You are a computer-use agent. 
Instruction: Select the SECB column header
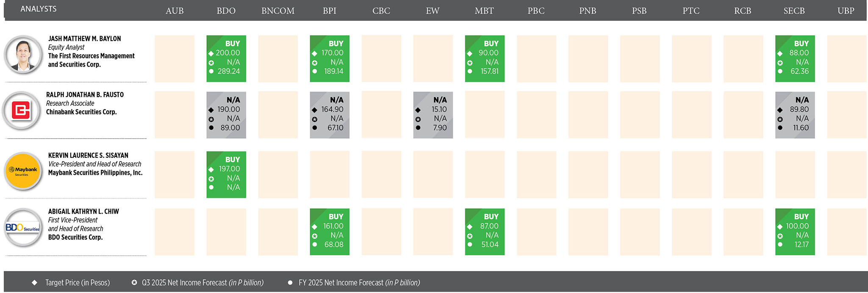click(x=794, y=11)
